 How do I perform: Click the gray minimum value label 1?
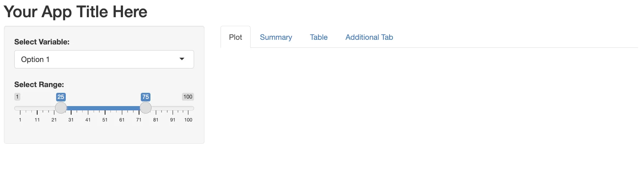[17, 97]
